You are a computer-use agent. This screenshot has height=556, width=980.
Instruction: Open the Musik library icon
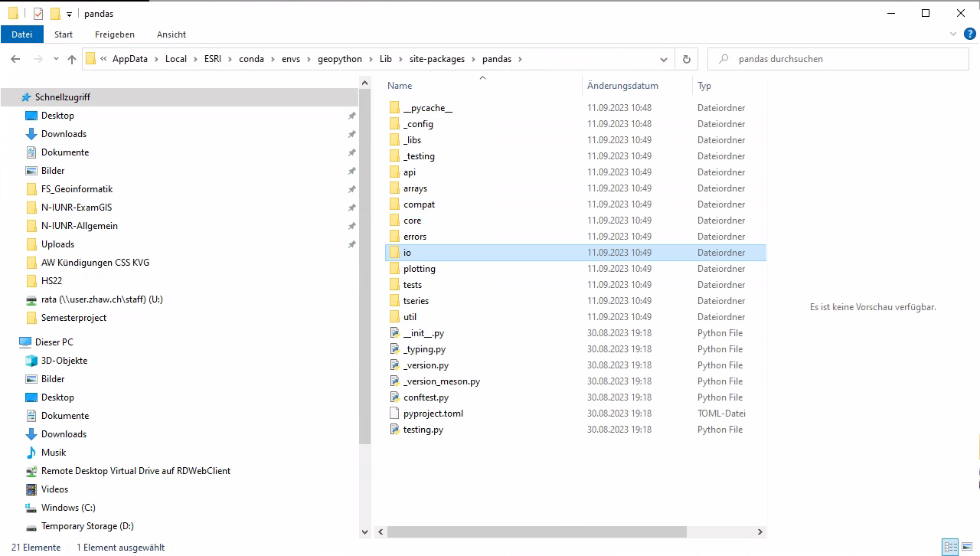[31, 453]
